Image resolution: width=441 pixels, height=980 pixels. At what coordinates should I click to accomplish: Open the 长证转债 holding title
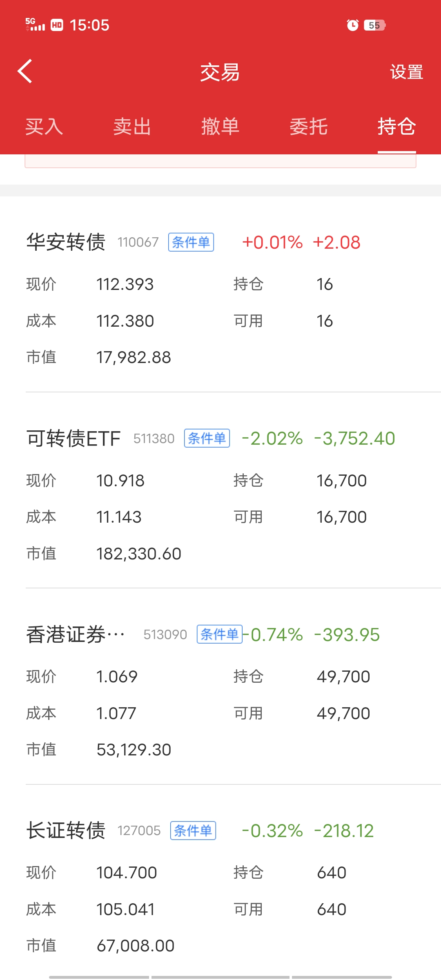(66, 831)
